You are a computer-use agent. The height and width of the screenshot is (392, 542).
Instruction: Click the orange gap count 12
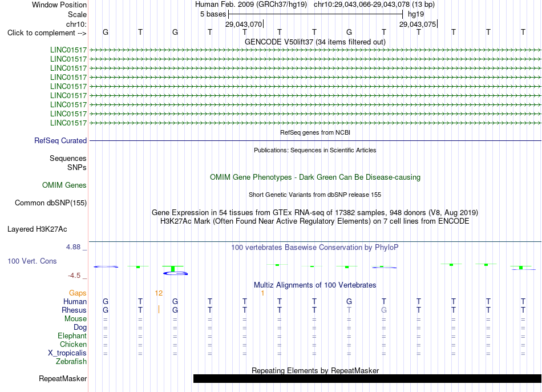[x=159, y=293]
